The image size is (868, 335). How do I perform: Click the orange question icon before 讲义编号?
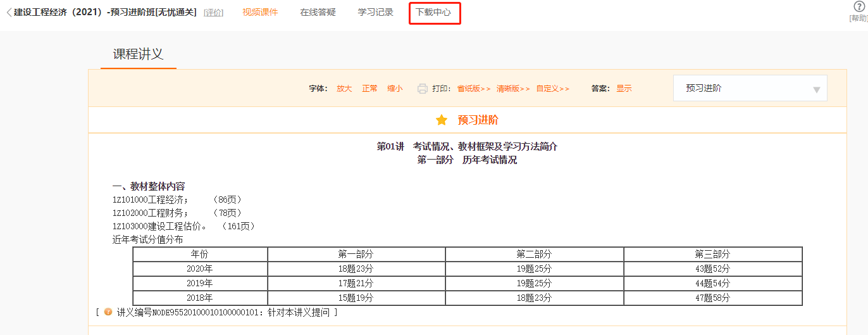pos(108,312)
